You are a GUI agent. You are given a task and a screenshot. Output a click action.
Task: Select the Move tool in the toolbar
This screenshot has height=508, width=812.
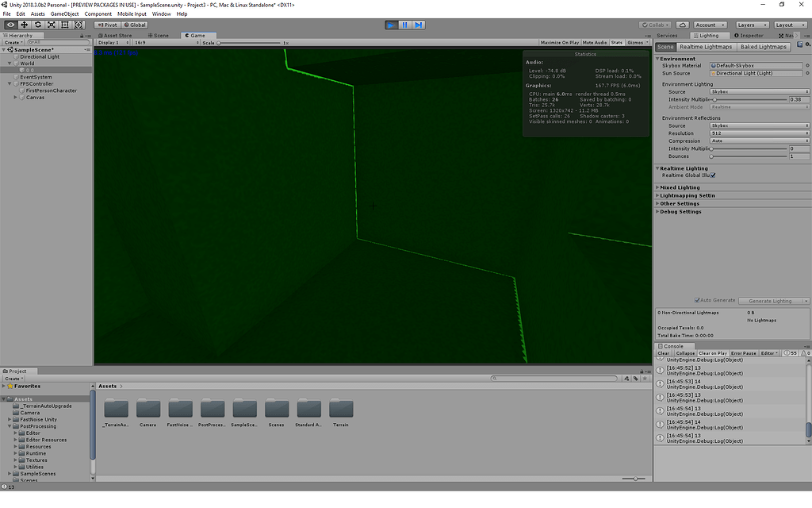click(x=25, y=25)
